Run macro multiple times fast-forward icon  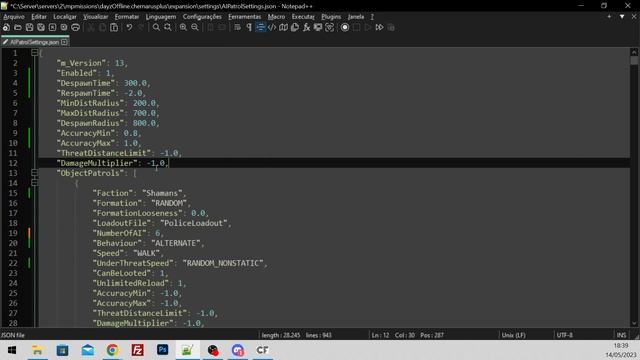pyautogui.click(x=379, y=27)
